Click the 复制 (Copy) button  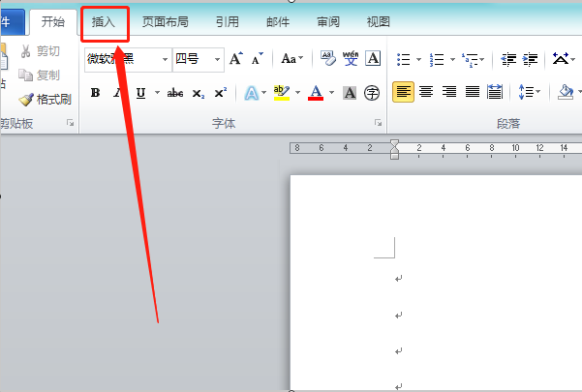[40, 75]
